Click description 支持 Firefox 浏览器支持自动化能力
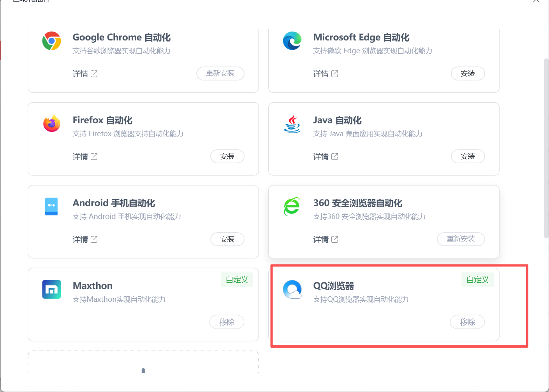549x392 pixels. (x=128, y=134)
